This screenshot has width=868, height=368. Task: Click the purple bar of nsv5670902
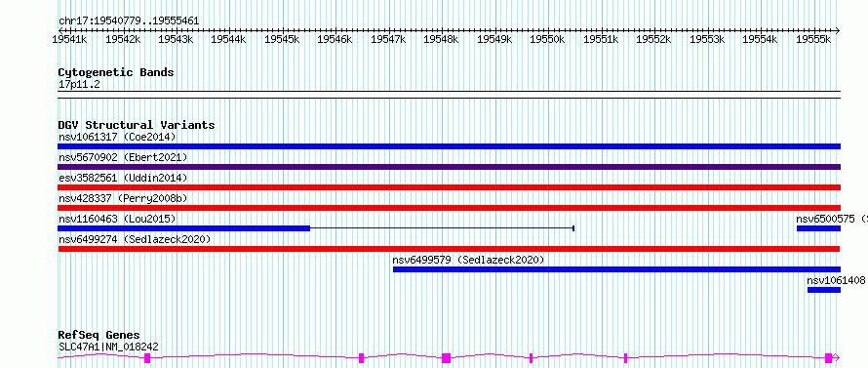point(449,167)
